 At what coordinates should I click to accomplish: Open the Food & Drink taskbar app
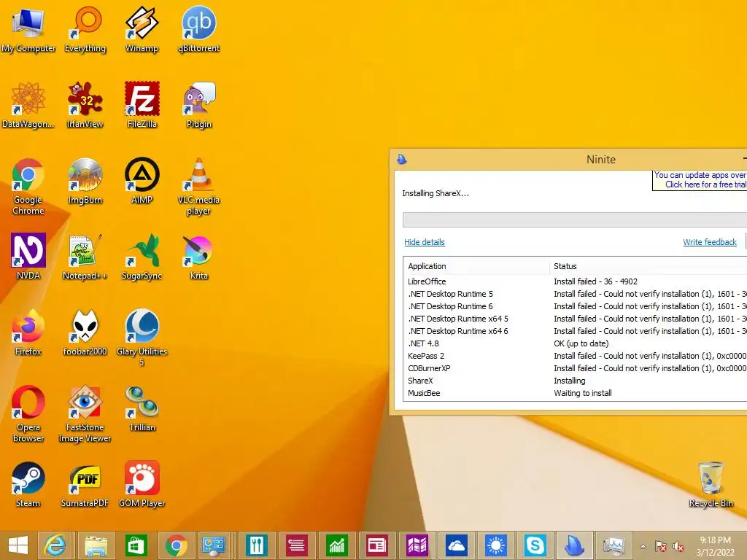coord(256,545)
